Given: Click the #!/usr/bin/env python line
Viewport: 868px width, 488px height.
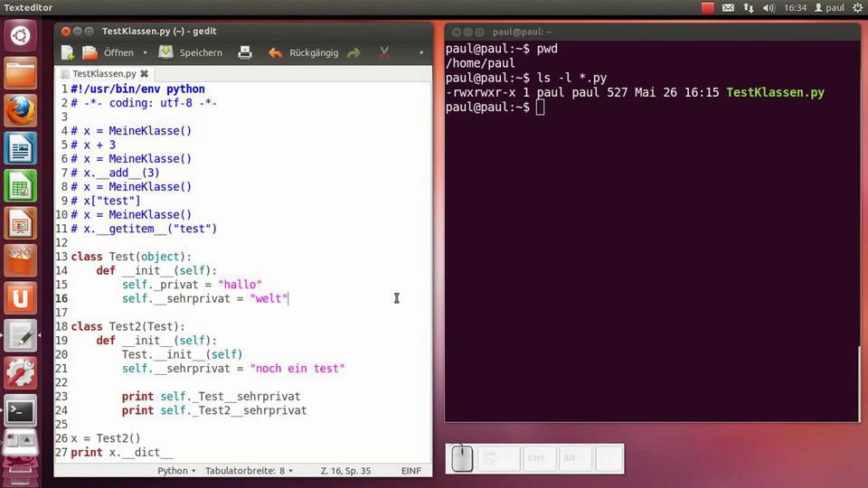Looking at the screenshot, I should pyautogui.click(x=137, y=89).
